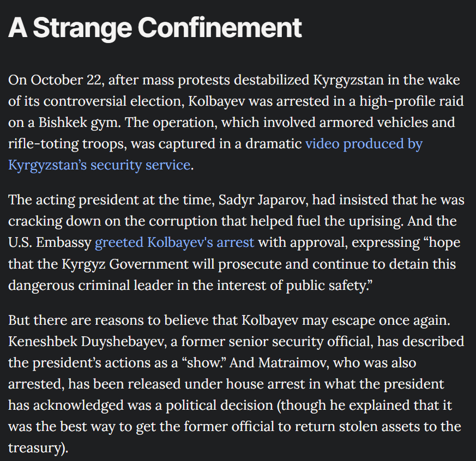The height and width of the screenshot is (461, 476).
Task: Open the 'video produced by' security service link
Action: (x=364, y=144)
